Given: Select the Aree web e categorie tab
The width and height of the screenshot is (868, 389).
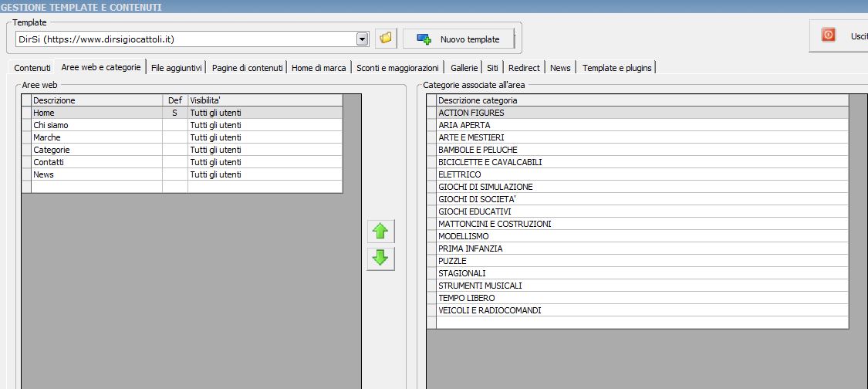Looking at the screenshot, I should (x=101, y=67).
